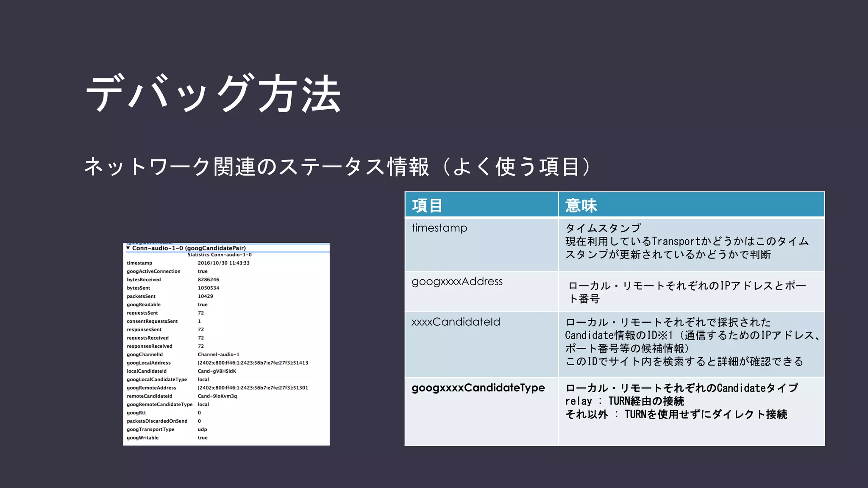868x488 pixels.
Task: Click the responsesSent row label
Action: pos(144,330)
